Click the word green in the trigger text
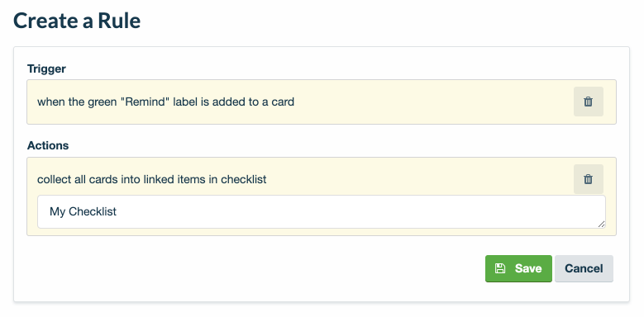Screen dimensions: 644x317 (103, 102)
